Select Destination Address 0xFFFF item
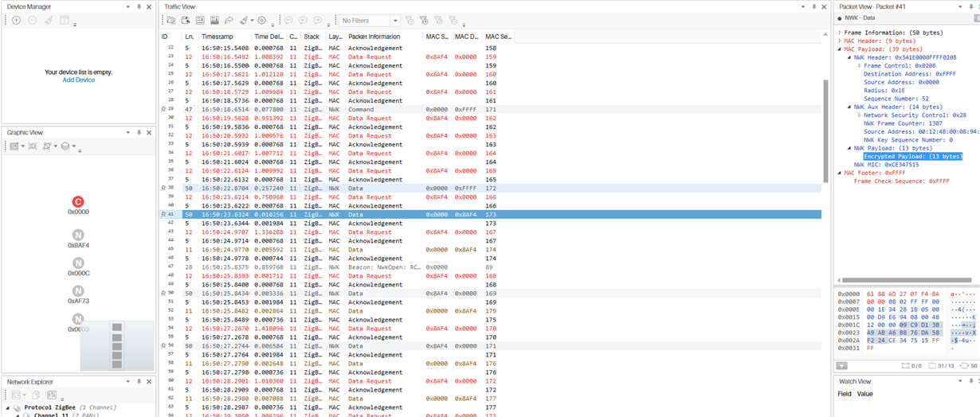Viewport: 980px width, 417px height. pos(910,74)
